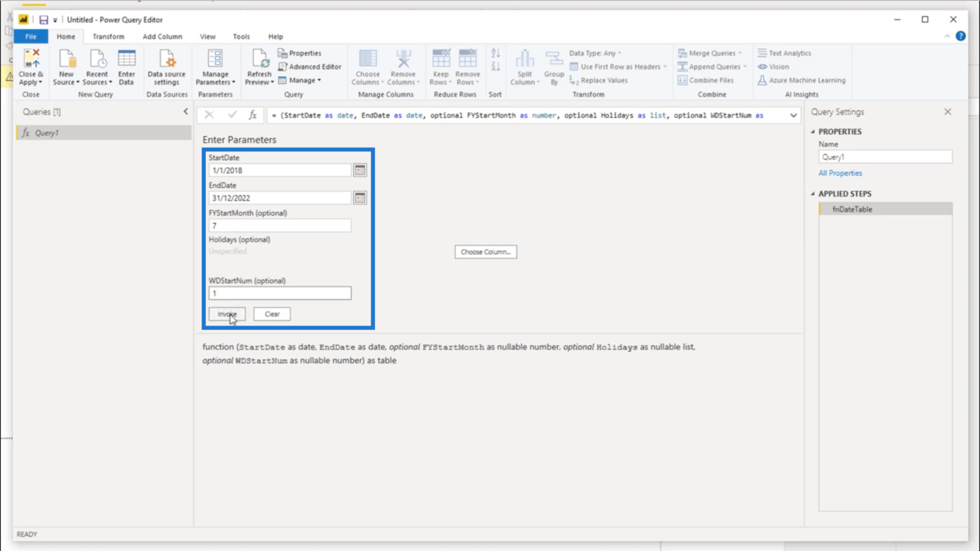The width and height of the screenshot is (980, 551).
Task: Click Use First Row as Headers
Action: pos(618,66)
